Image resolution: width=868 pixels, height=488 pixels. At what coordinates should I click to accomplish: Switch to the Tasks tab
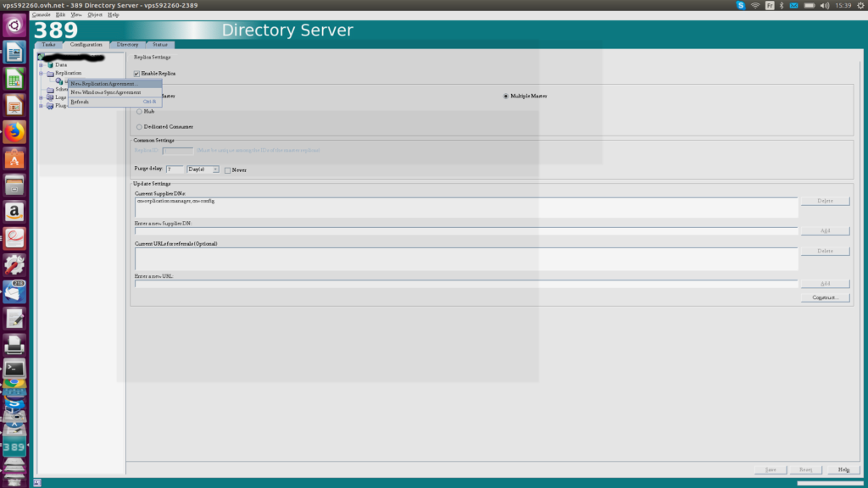[48, 45]
